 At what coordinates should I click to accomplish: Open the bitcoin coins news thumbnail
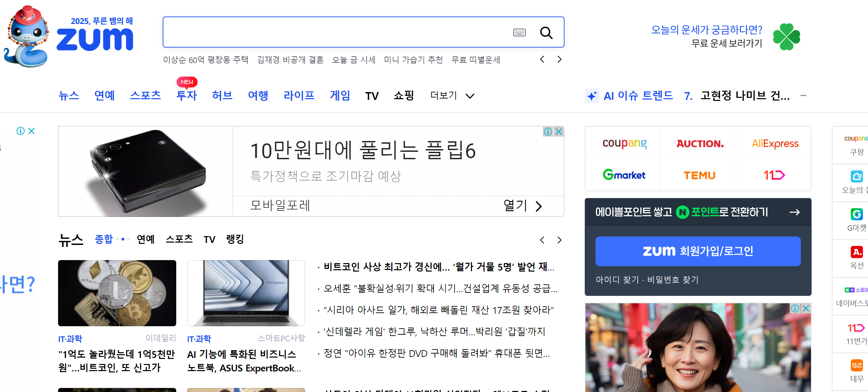click(117, 293)
